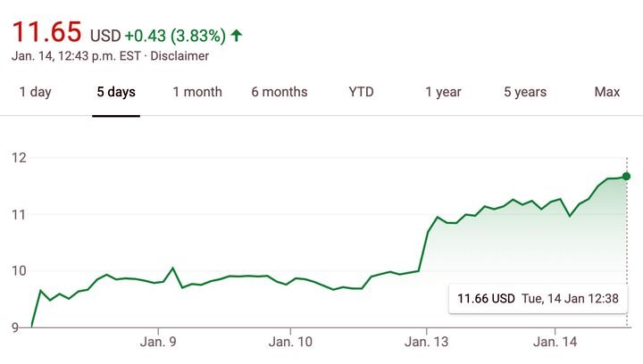Click the green up arrow icon
The width and height of the screenshot is (643, 364).
(236, 36)
